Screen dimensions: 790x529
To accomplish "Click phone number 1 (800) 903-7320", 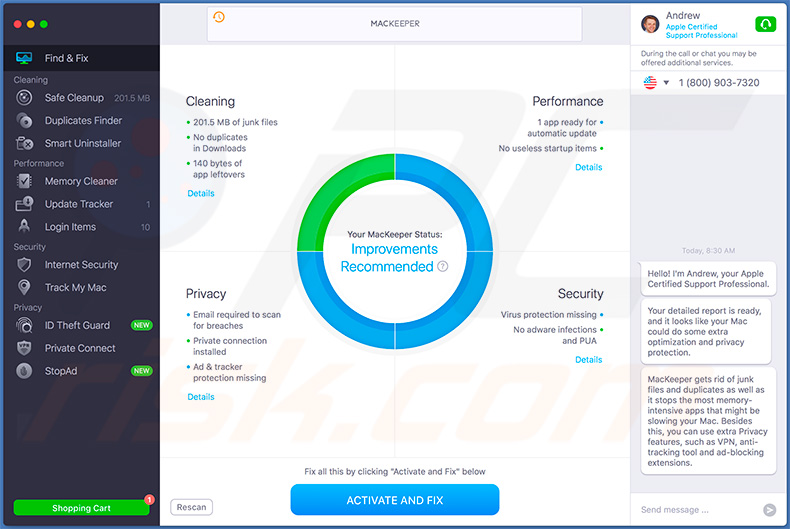I will (x=719, y=83).
